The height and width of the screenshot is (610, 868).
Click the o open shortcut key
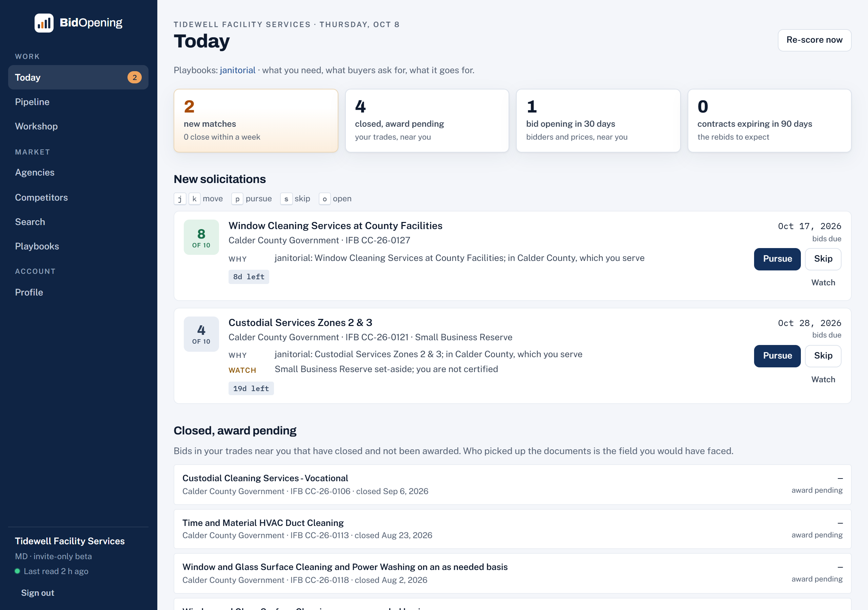(324, 199)
